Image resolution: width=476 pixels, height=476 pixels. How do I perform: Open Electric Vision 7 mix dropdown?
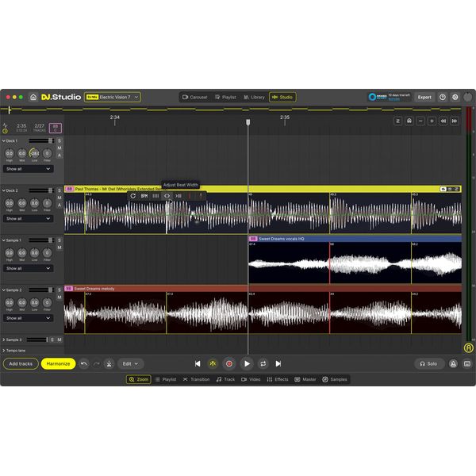[113, 97]
